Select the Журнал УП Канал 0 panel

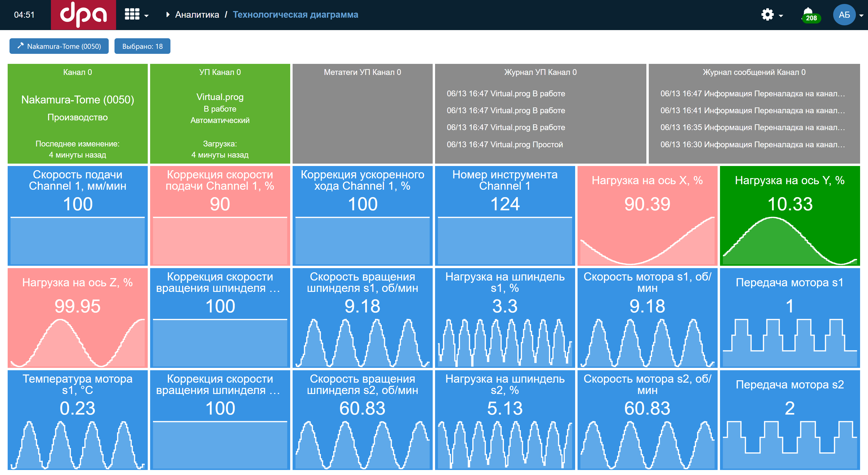540,114
